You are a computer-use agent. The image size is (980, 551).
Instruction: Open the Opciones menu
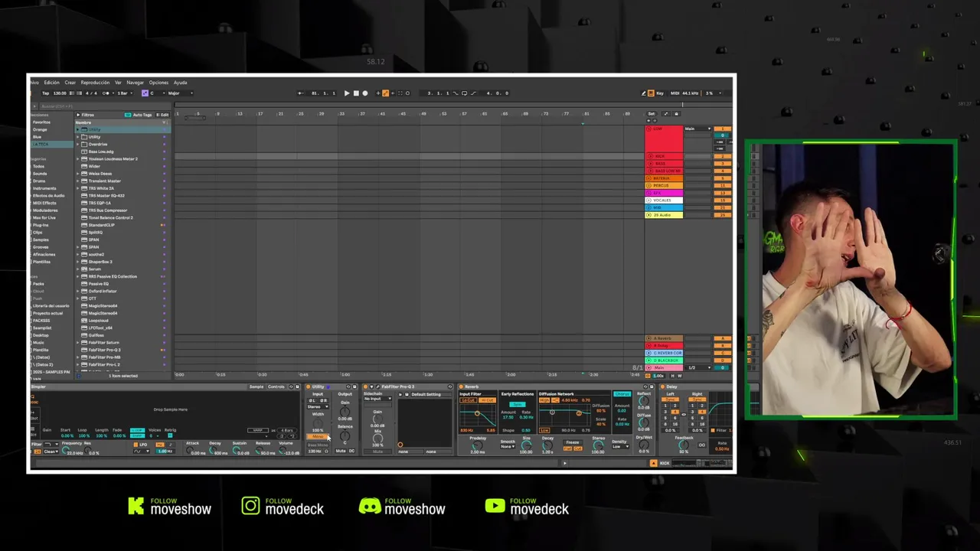158,82
